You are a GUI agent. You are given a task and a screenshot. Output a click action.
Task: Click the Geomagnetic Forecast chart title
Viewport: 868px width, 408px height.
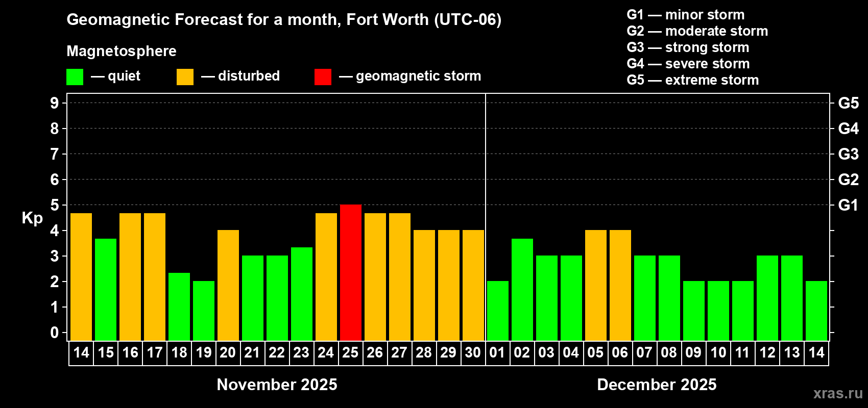[x=284, y=20]
